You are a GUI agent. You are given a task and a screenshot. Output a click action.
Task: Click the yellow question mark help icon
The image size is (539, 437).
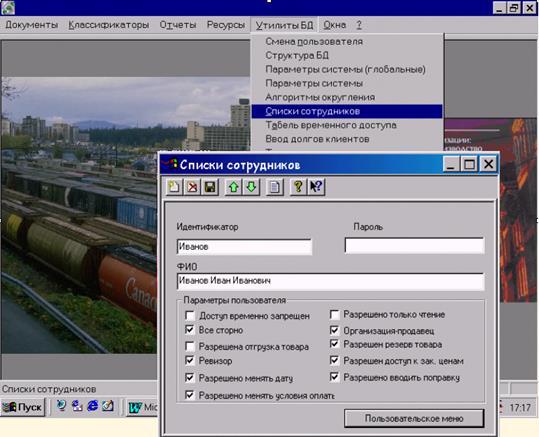click(x=298, y=187)
